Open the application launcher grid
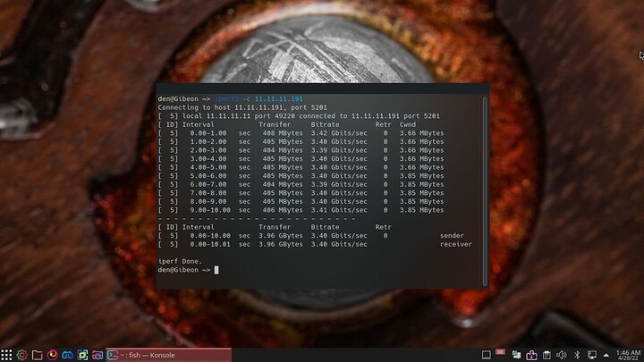 (7, 355)
